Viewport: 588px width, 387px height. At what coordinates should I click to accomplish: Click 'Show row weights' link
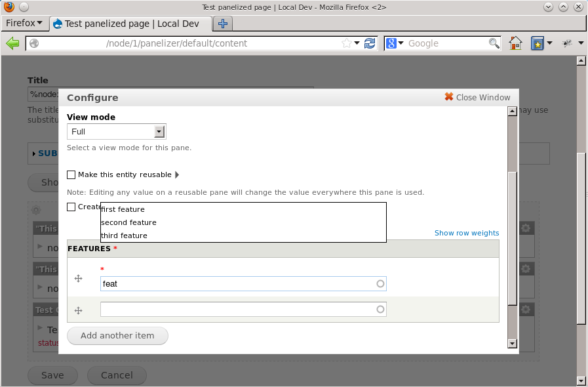[x=467, y=233]
